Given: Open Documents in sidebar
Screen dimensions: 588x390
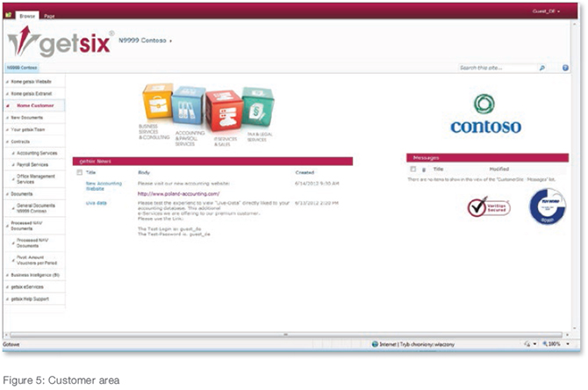Looking at the screenshot, I should pos(22,194).
